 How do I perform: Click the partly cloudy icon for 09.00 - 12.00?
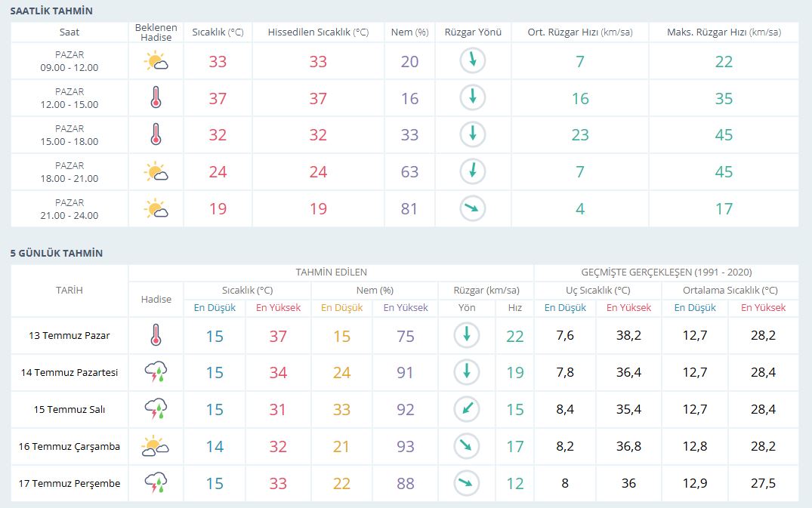coord(156,61)
